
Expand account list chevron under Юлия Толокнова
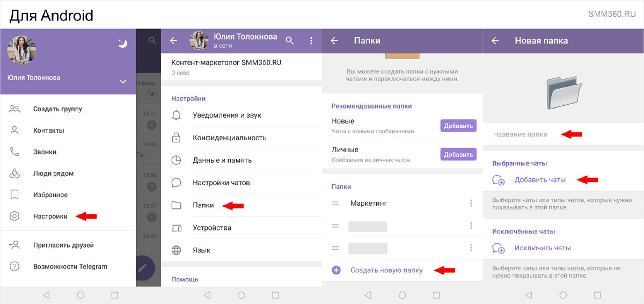click(123, 82)
